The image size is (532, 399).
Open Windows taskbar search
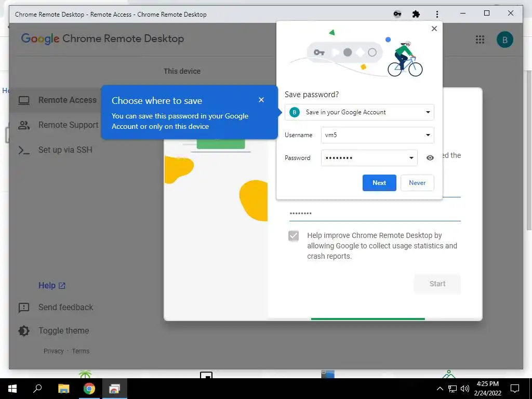click(x=37, y=389)
